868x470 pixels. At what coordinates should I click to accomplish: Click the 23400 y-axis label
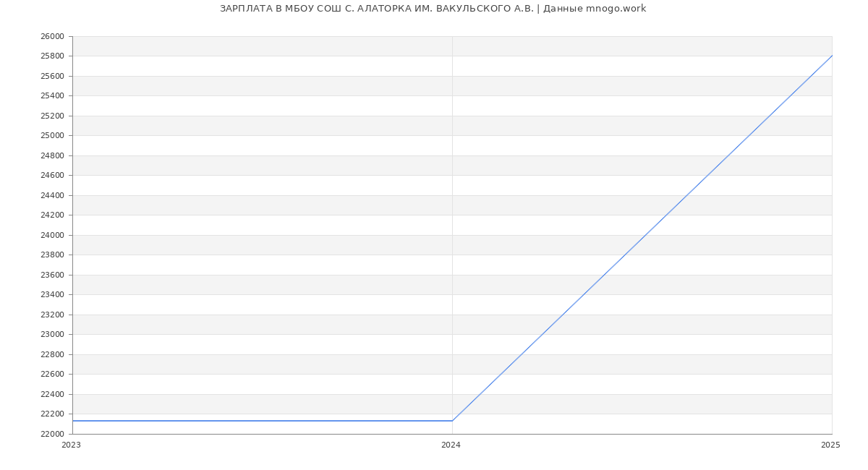click(52, 294)
